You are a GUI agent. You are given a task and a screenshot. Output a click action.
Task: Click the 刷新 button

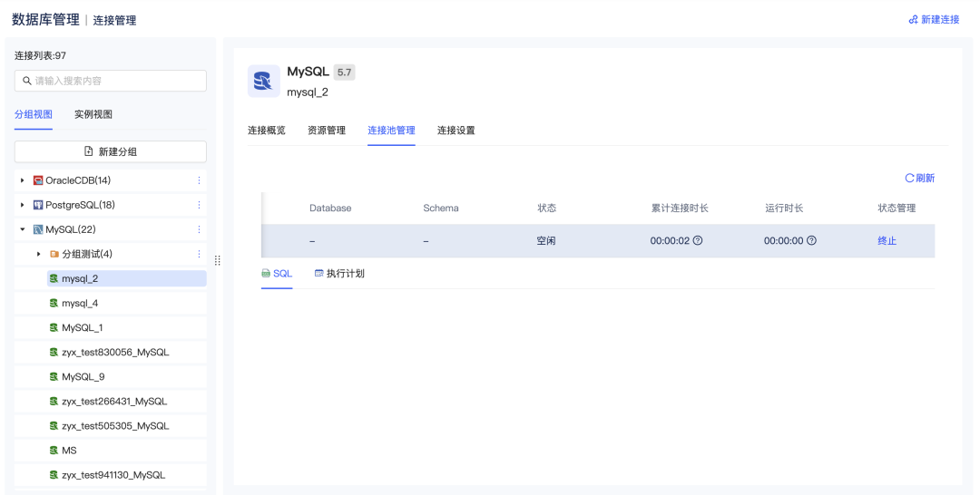(920, 178)
